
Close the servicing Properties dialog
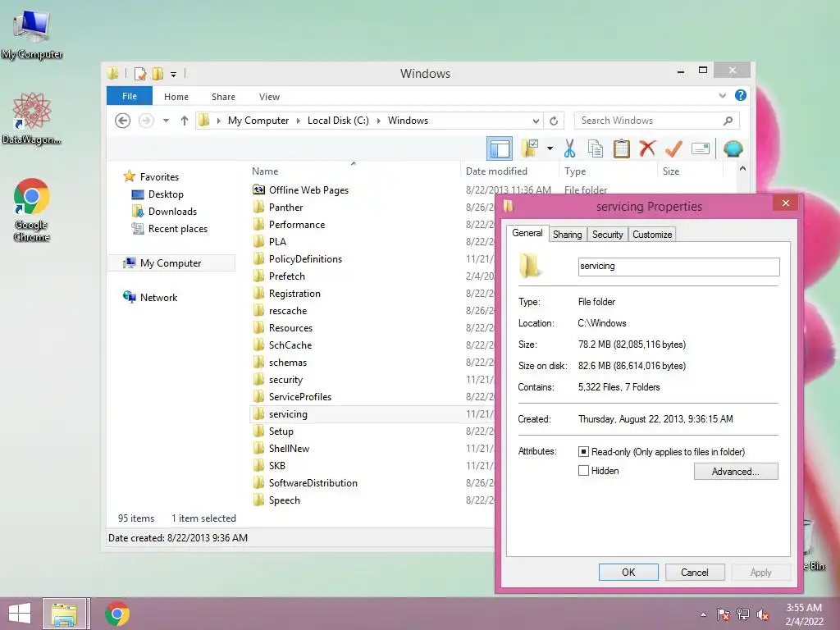(x=785, y=203)
